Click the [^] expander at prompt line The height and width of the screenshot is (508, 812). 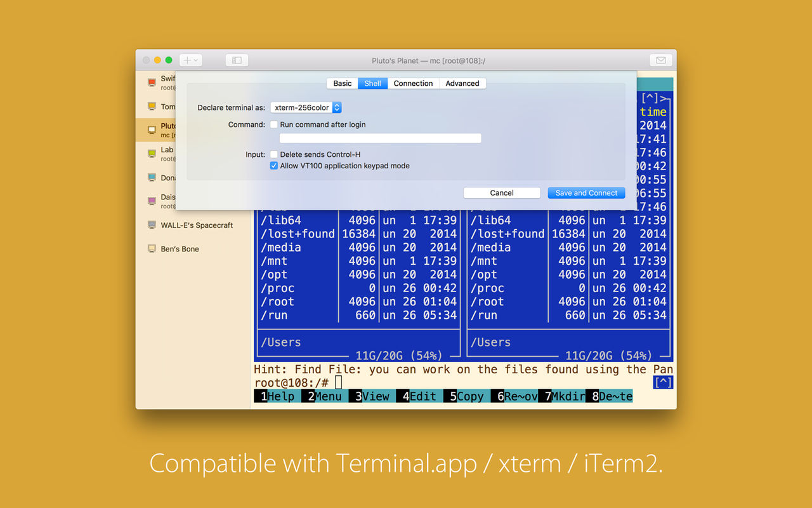click(x=663, y=382)
